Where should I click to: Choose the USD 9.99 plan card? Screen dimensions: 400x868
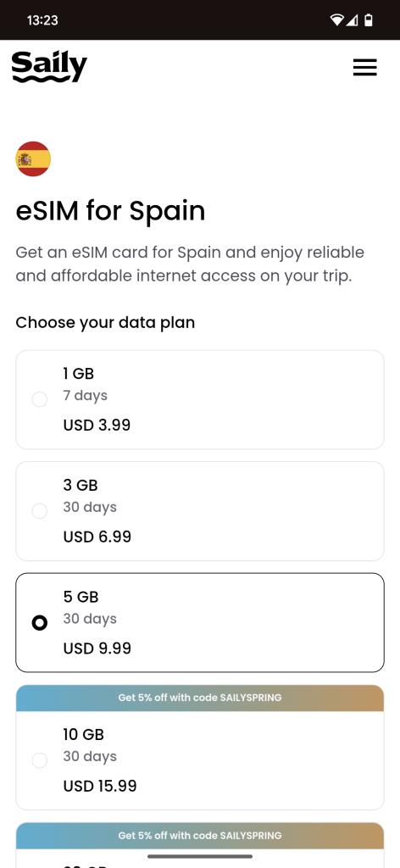(x=200, y=623)
